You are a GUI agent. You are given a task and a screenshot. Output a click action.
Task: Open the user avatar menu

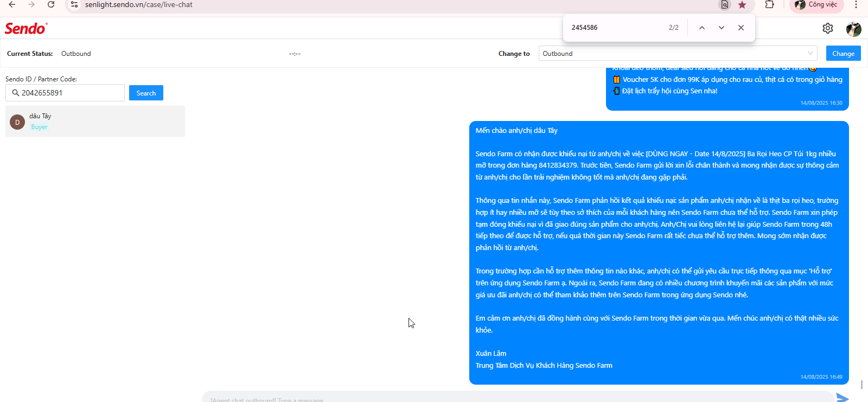(x=854, y=29)
